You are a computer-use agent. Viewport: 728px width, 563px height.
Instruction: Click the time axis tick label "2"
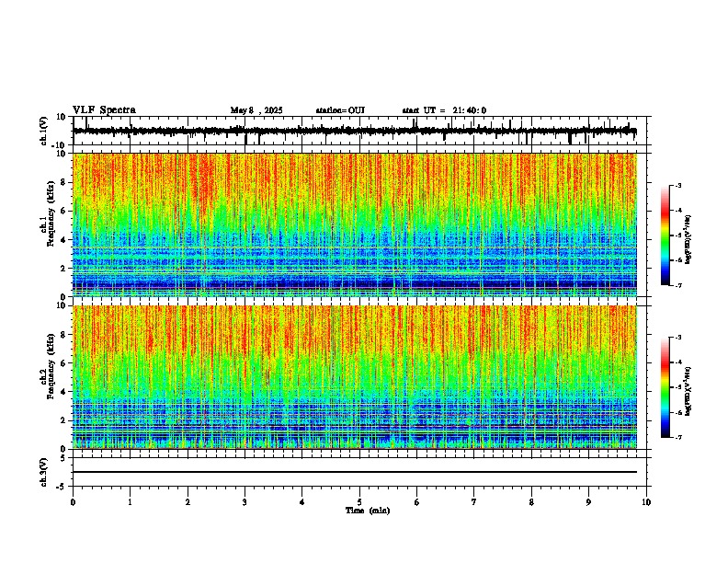[188, 502]
